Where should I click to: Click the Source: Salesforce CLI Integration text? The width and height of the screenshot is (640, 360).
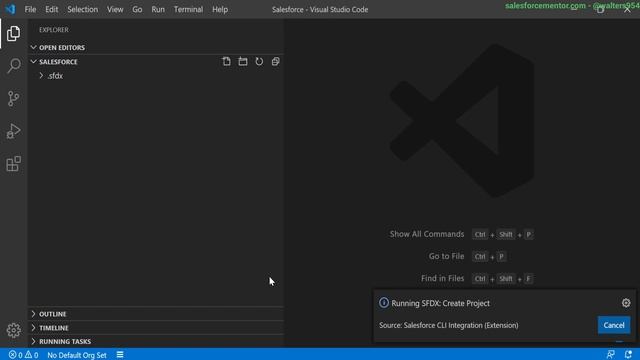[449, 325]
